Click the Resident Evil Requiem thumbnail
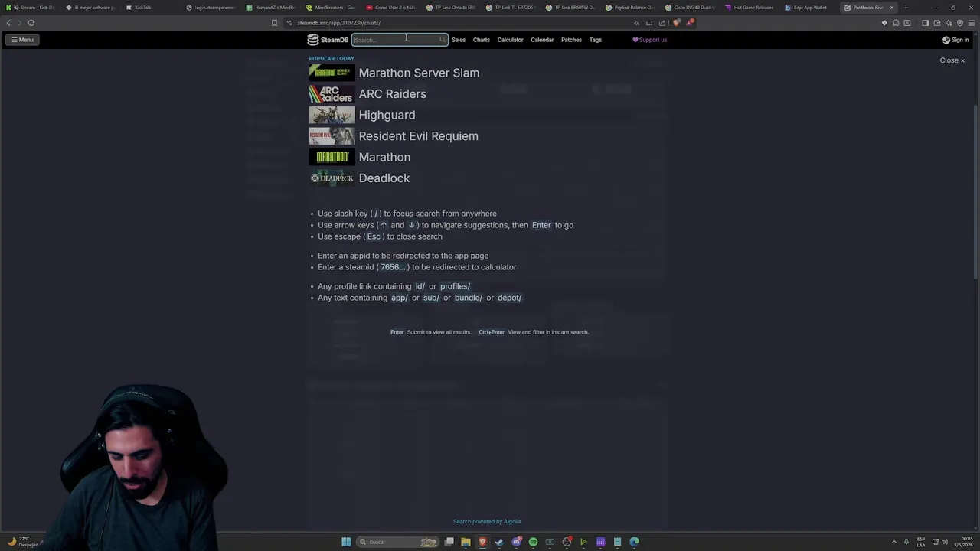980x551 pixels. [332, 136]
